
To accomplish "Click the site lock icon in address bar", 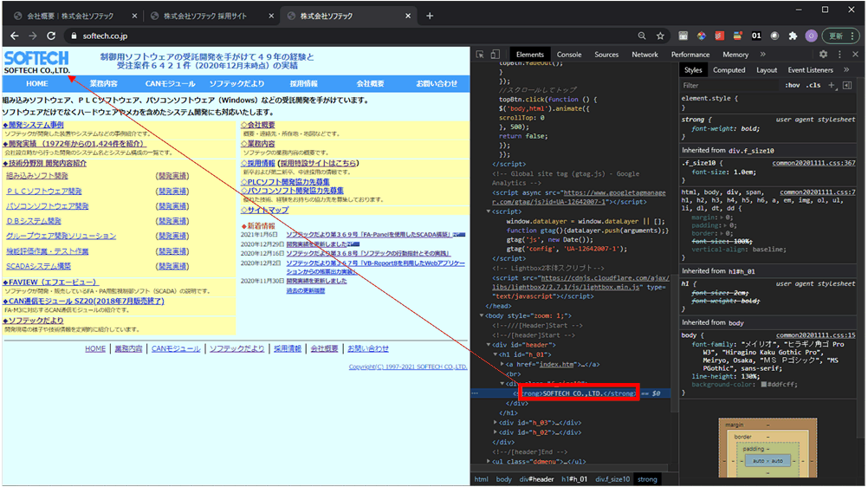I will pyautogui.click(x=74, y=36).
